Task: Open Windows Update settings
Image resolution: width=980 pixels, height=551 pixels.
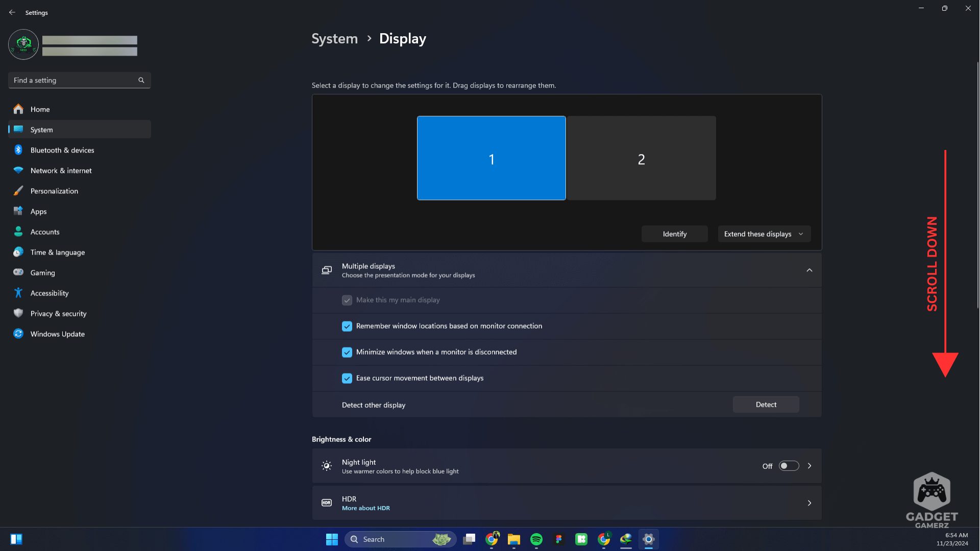Action: pos(57,334)
